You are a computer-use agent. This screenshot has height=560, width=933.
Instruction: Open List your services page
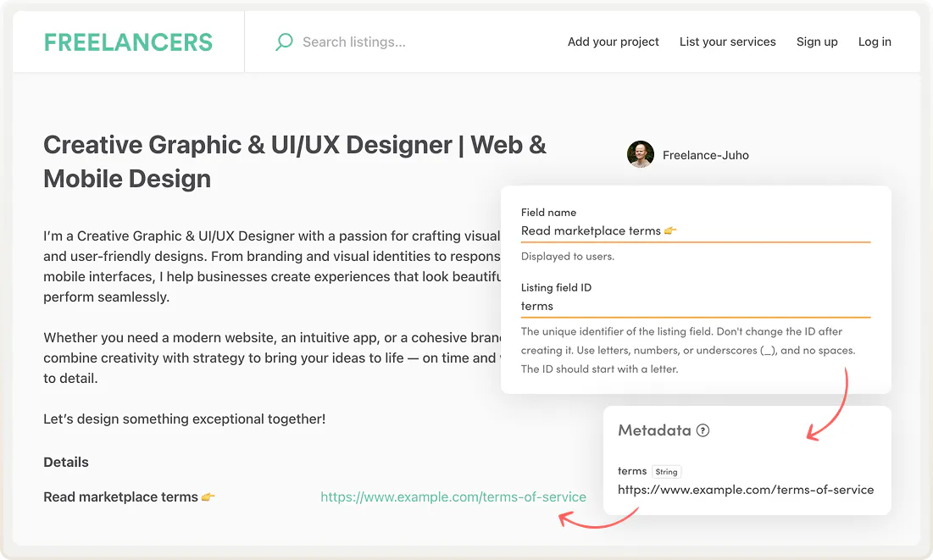pyautogui.click(x=727, y=42)
